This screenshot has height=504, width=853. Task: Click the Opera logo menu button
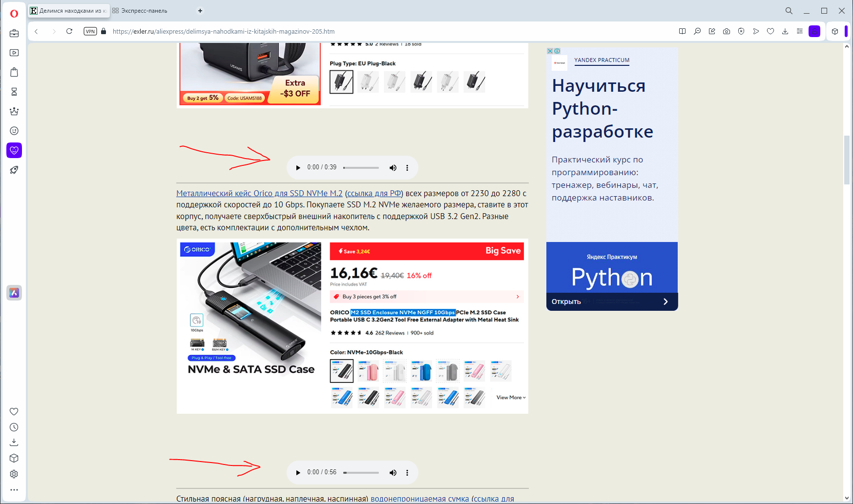point(14,13)
